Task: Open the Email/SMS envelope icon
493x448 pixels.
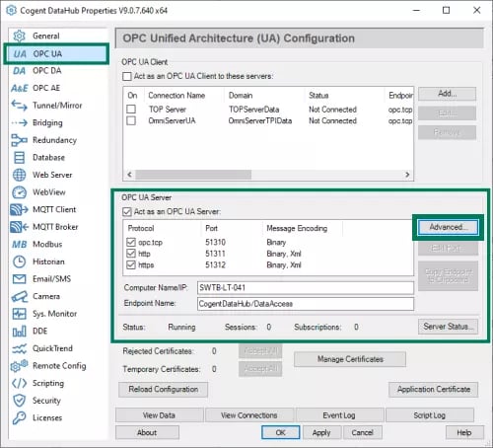Action: pos(19,279)
